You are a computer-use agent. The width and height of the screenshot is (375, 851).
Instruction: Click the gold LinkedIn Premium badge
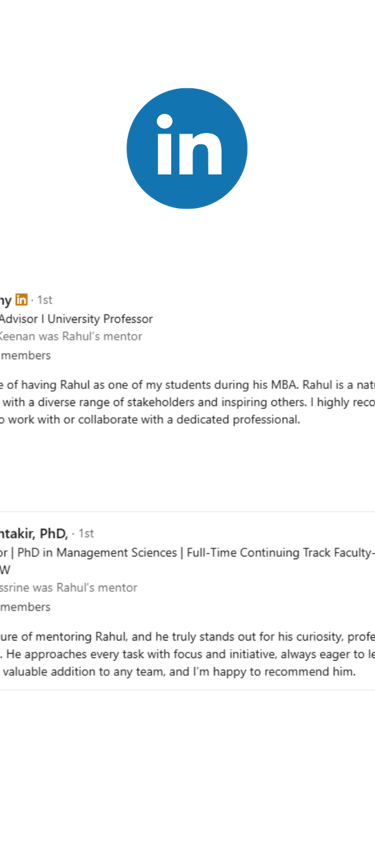(x=21, y=299)
